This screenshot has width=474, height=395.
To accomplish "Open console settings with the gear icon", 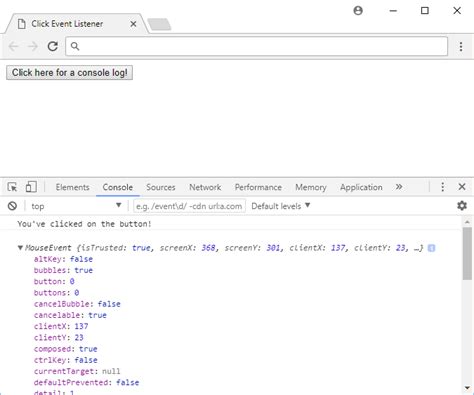I will point(462,206).
